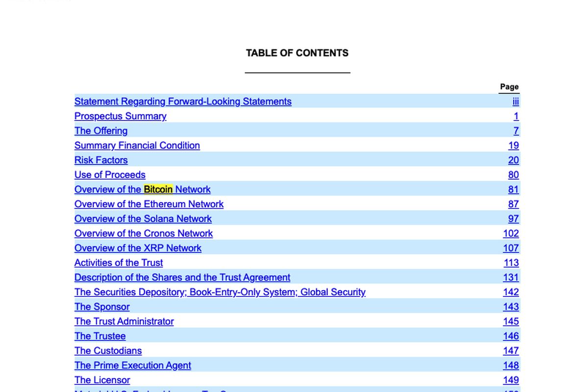
Task: Select the page 143 number link
Action: point(511,307)
